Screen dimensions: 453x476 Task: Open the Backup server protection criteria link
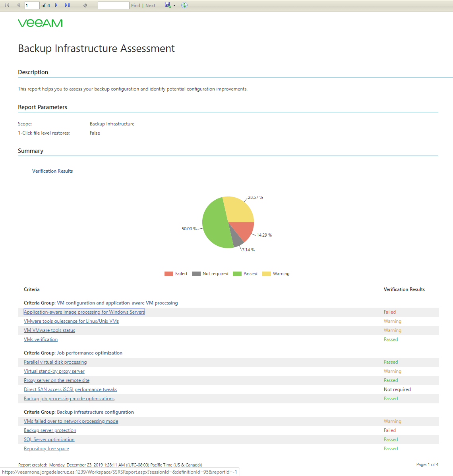50,430
